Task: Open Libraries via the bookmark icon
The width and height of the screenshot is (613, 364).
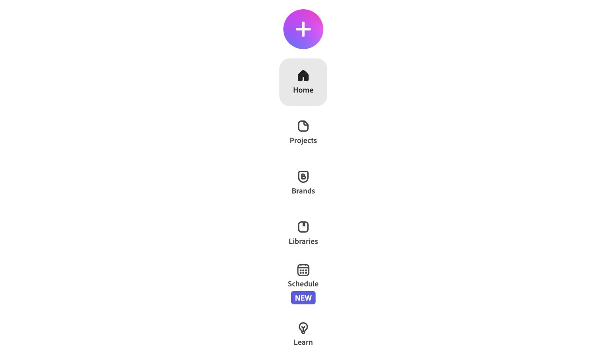Action: [303, 227]
